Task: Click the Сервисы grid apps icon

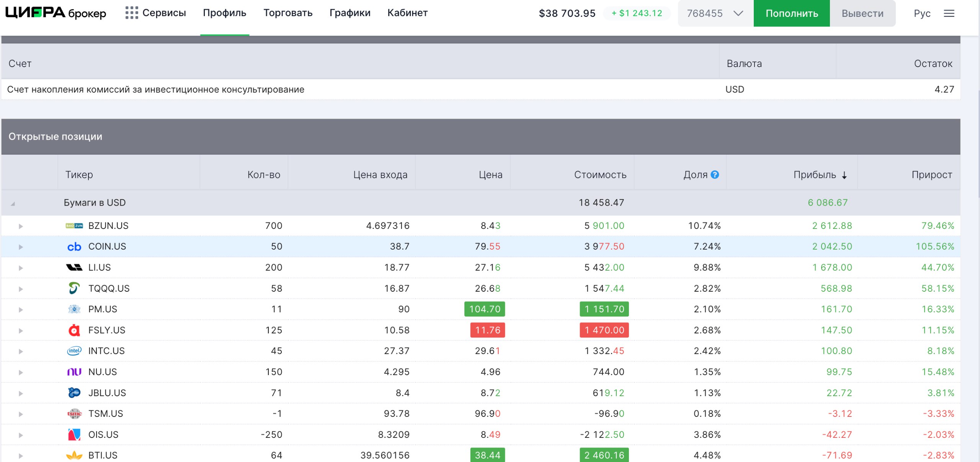Action: [131, 13]
